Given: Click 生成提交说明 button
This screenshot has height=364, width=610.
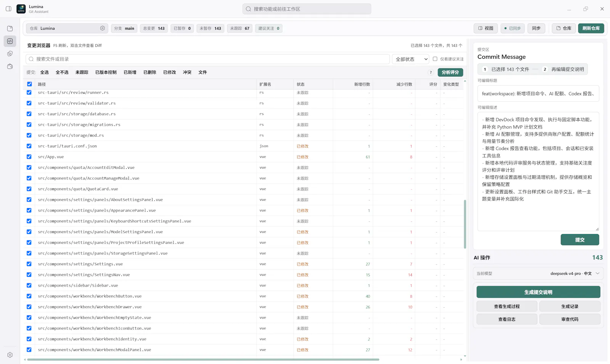Looking at the screenshot, I should coord(538,292).
